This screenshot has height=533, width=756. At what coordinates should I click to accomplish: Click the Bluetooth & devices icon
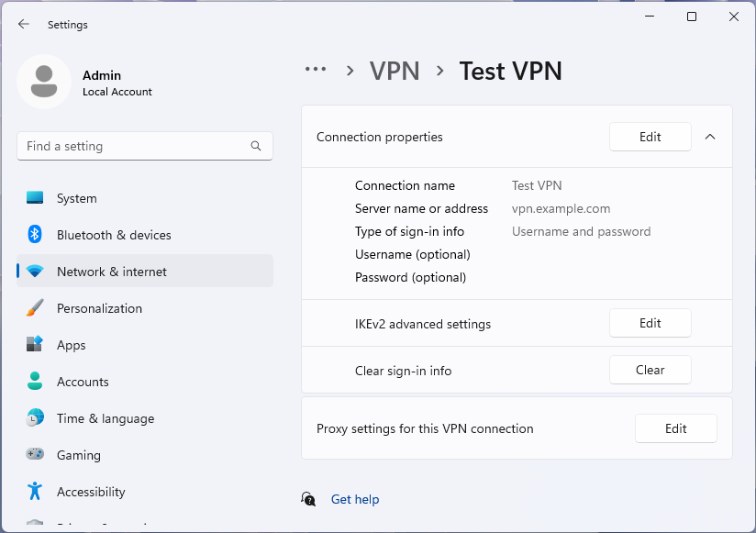[x=35, y=235]
